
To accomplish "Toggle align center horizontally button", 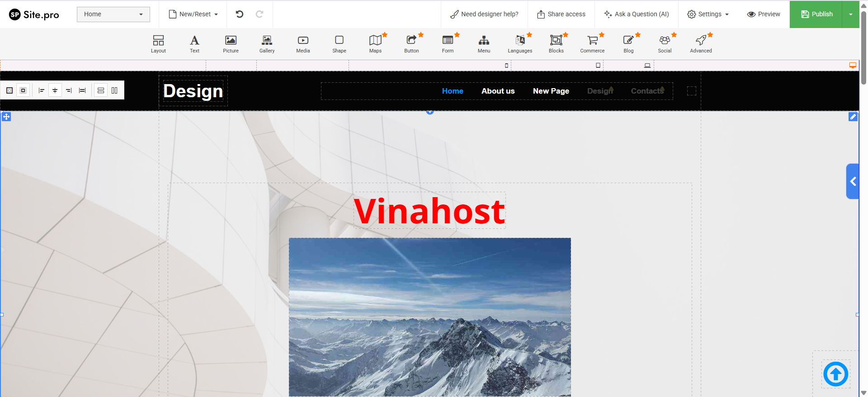I will pos(55,90).
